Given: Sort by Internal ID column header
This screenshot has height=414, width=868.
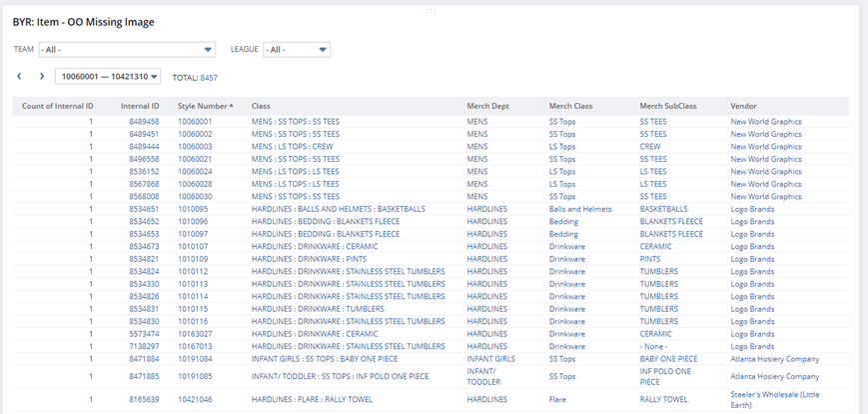Looking at the screenshot, I should point(140,106).
